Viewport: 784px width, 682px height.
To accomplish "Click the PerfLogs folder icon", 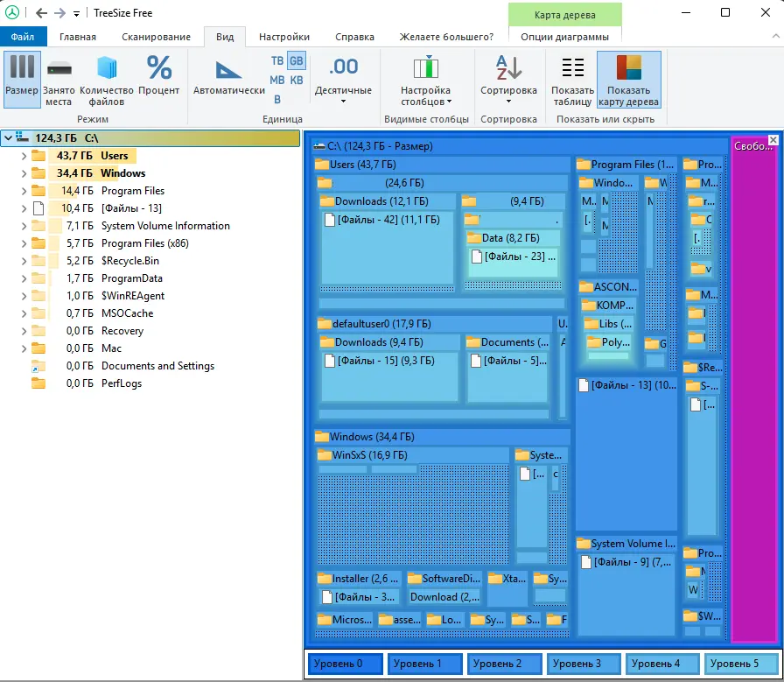I will pyautogui.click(x=38, y=383).
